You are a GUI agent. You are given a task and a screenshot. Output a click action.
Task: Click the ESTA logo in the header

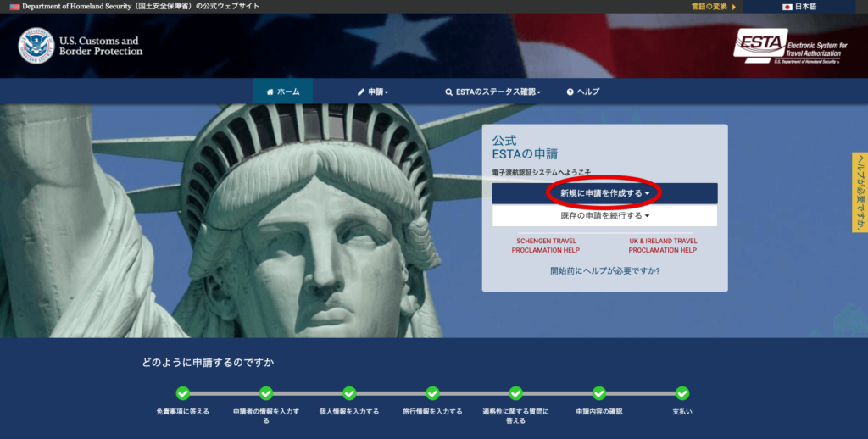pyautogui.click(x=790, y=46)
